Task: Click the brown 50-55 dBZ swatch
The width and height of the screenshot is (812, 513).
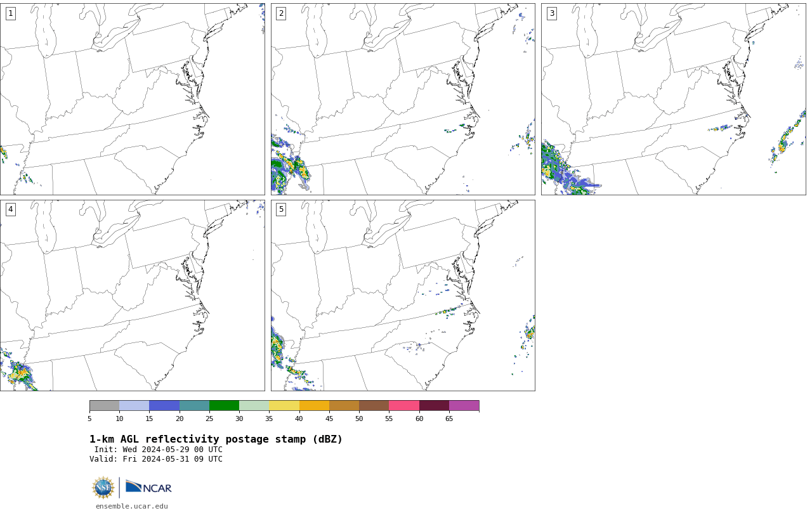Action: tap(374, 406)
